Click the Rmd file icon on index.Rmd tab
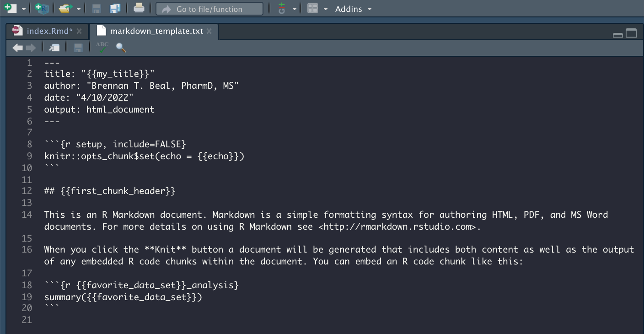644x334 pixels. tap(17, 31)
